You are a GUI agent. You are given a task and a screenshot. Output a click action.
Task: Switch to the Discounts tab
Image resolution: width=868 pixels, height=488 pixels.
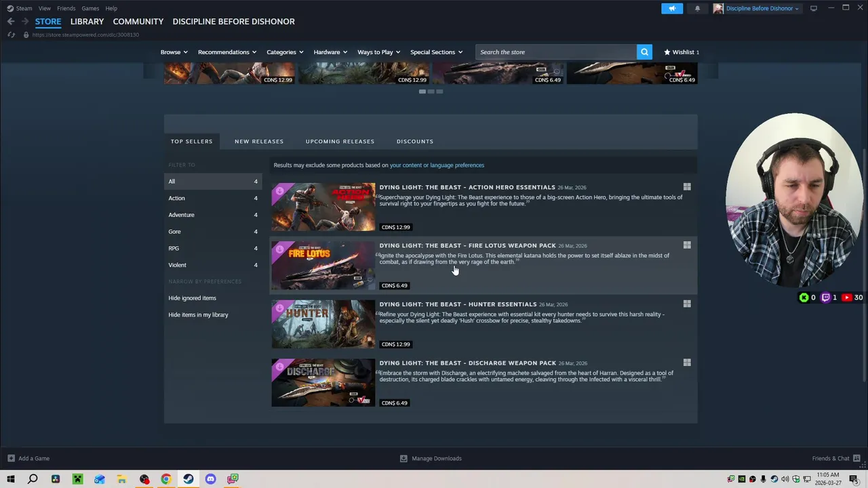coord(415,141)
